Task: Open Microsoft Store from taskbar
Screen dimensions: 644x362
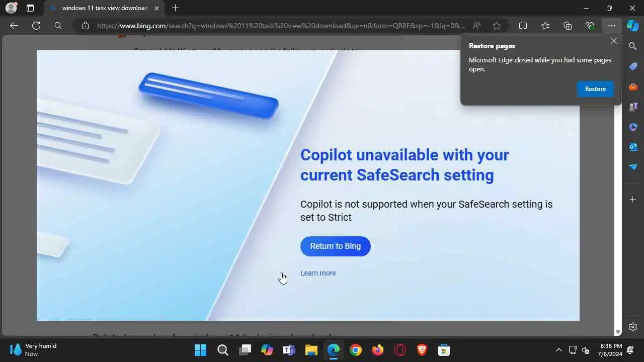Action: [x=444, y=350]
